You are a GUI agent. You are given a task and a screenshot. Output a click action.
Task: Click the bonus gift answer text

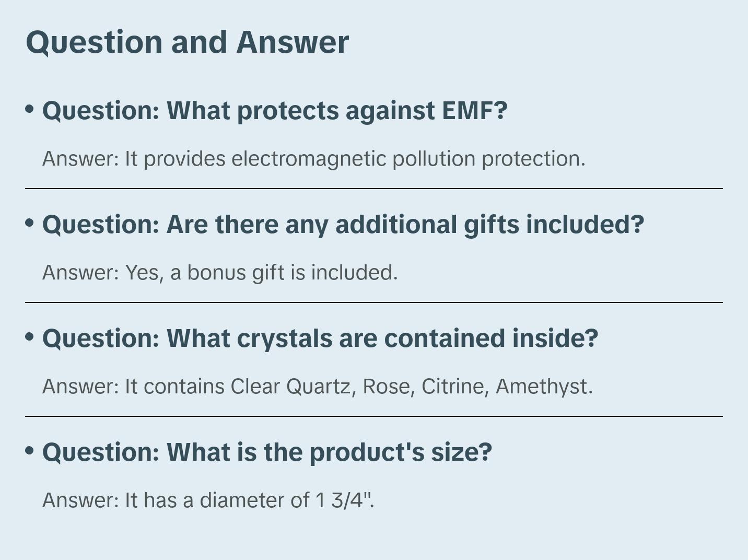(x=220, y=273)
